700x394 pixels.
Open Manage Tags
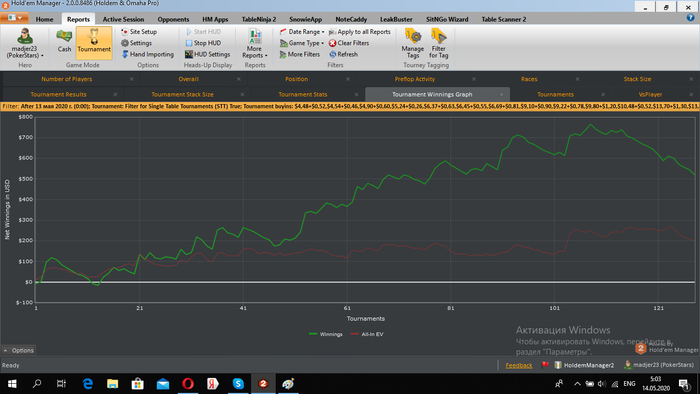coord(412,43)
